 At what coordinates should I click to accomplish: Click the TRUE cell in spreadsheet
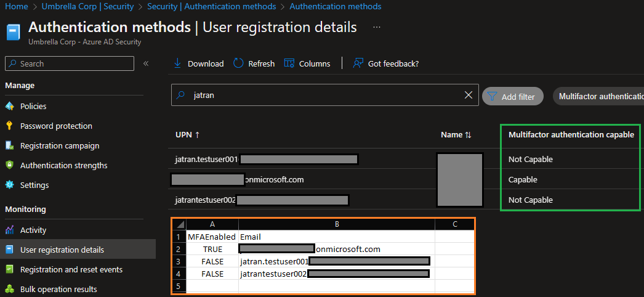(212, 250)
